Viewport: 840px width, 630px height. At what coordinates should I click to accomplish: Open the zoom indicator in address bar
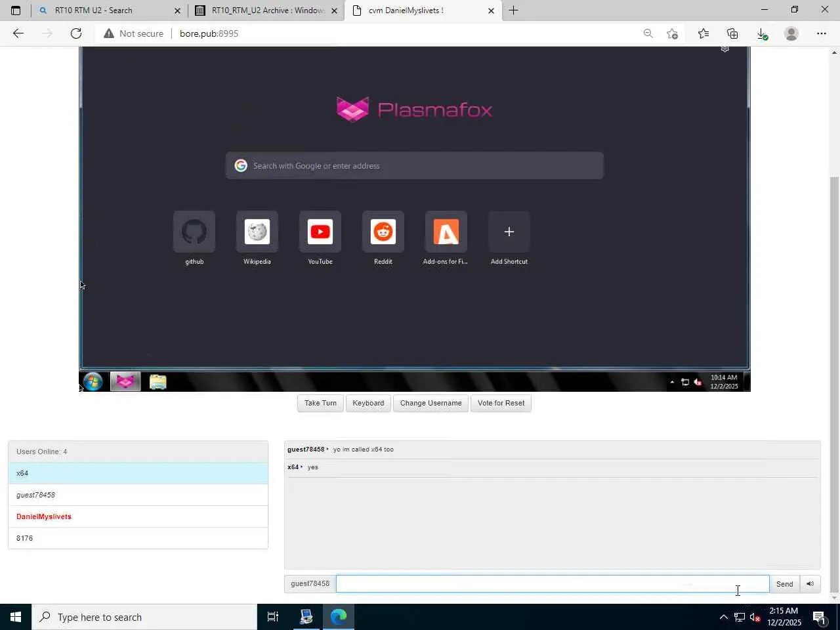pyautogui.click(x=648, y=33)
